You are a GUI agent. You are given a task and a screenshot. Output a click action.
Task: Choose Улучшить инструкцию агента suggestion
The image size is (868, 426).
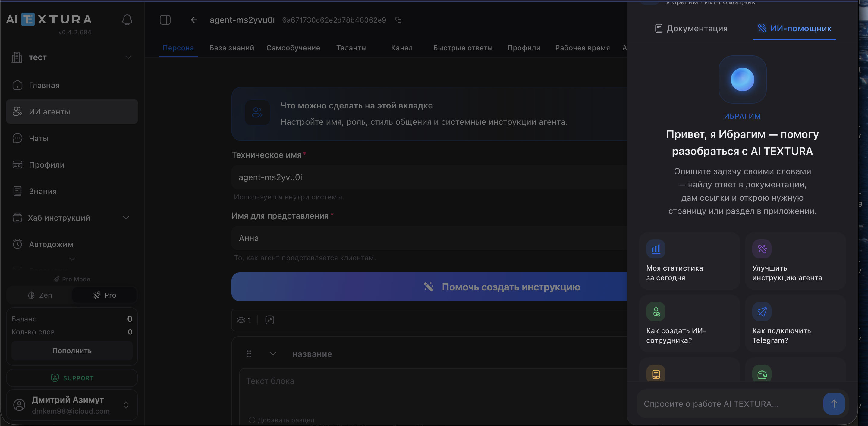tap(796, 261)
